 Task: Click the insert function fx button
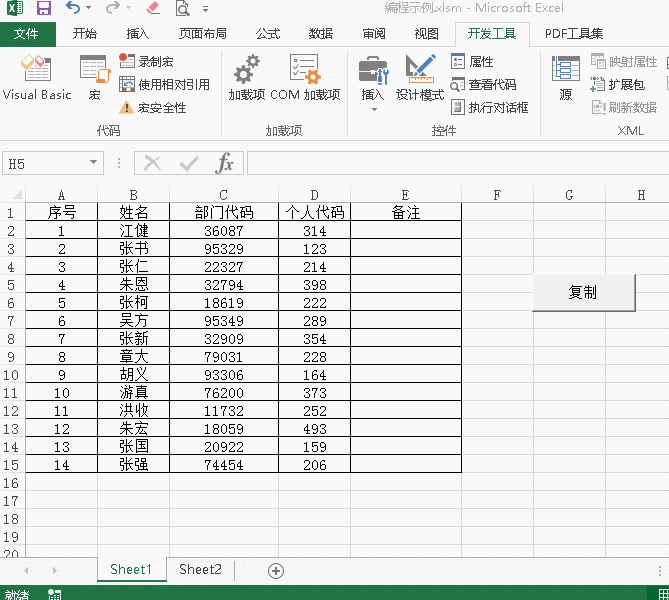[x=224, y=163]
